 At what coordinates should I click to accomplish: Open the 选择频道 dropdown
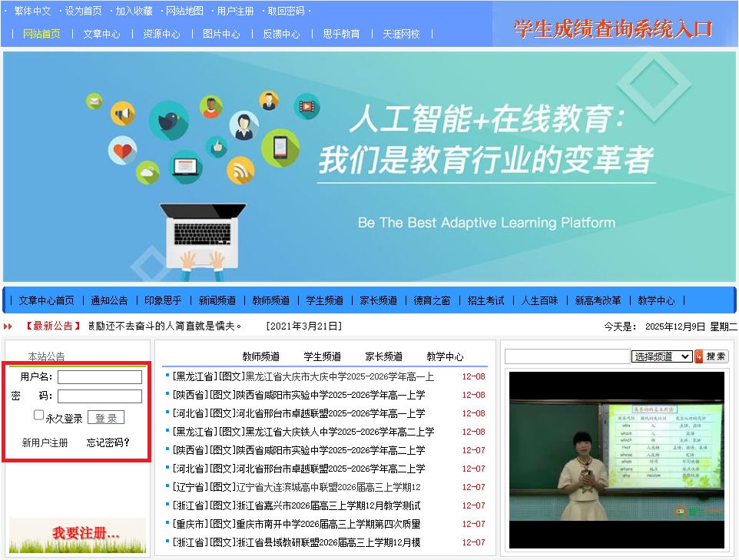tap(661, 356)
